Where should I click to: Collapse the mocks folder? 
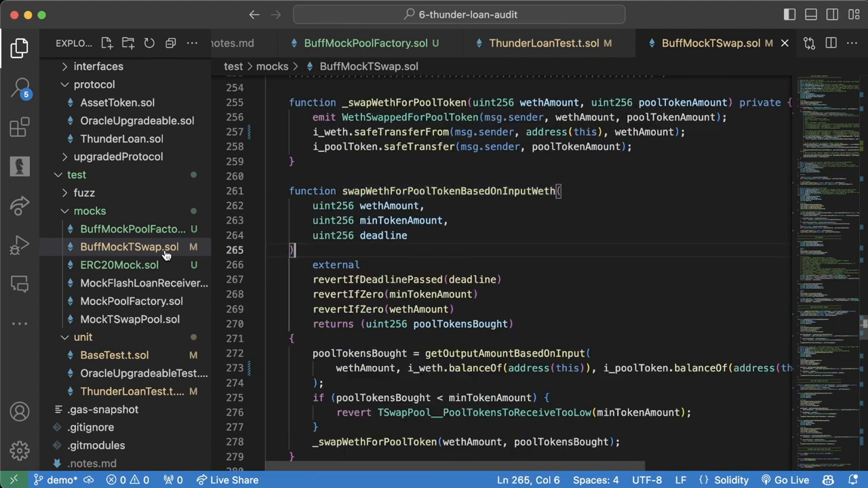click(x=90, y=211)
